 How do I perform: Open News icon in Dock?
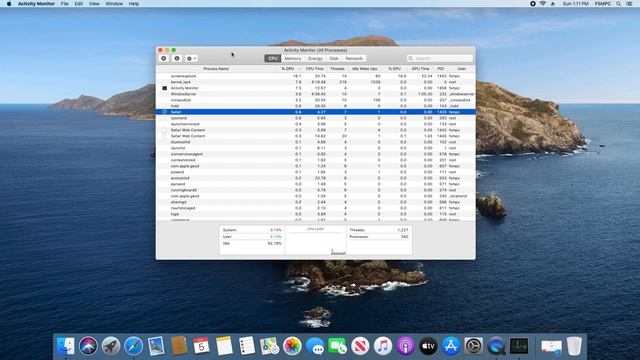click(x=360, y=346)
